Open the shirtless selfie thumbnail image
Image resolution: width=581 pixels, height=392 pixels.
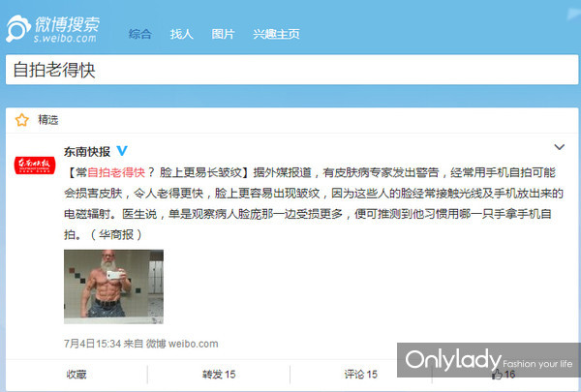(x=113, y=286)
